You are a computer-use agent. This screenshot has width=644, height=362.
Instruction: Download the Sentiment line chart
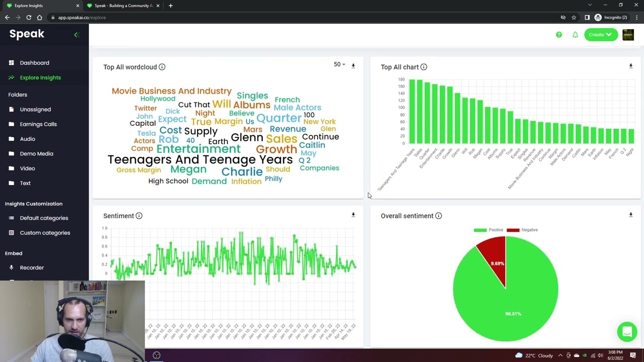[353, 215]
